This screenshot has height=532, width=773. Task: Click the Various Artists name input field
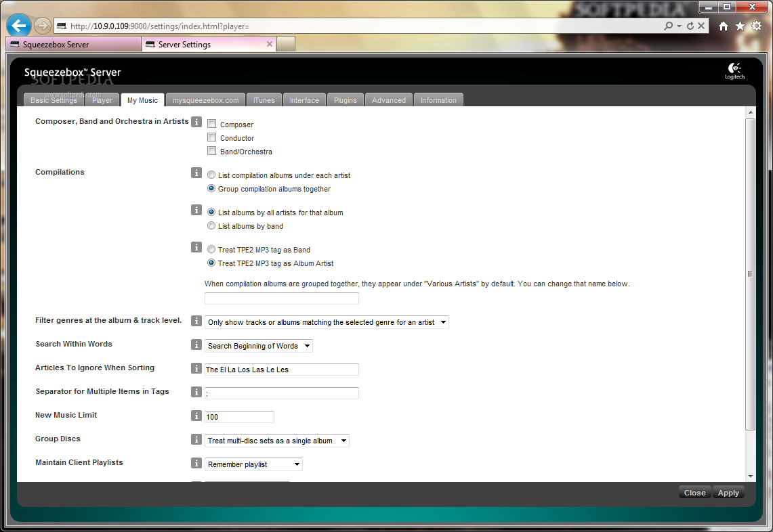pyautogui.click(x=282, y=298)
